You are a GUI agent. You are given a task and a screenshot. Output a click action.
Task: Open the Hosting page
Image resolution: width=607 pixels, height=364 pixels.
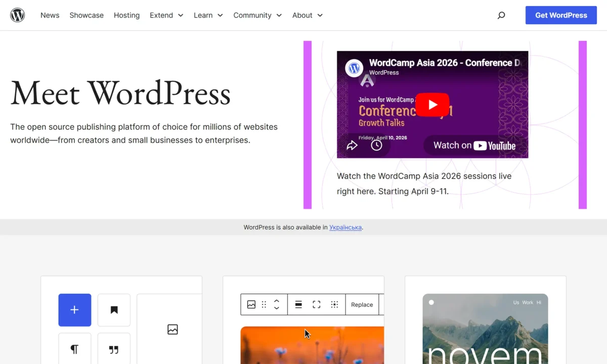tap(126, 15)
